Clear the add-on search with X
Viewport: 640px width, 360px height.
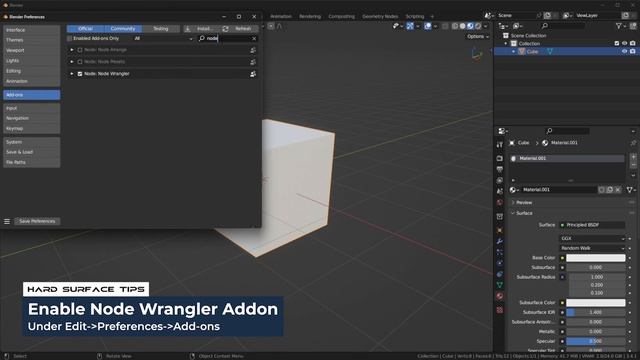(x=254, y=38)
